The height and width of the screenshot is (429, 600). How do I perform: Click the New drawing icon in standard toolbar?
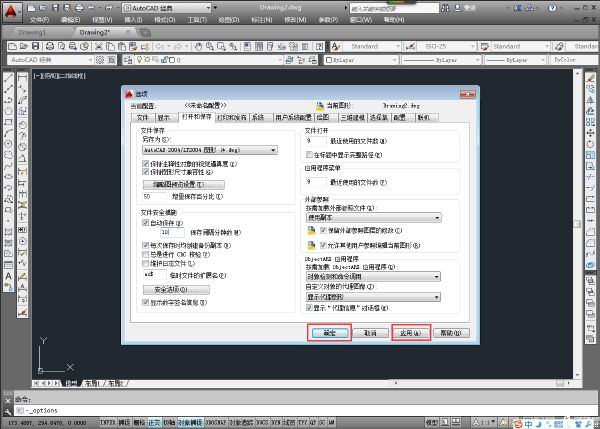pyautogui.click(x=12, y=46)
